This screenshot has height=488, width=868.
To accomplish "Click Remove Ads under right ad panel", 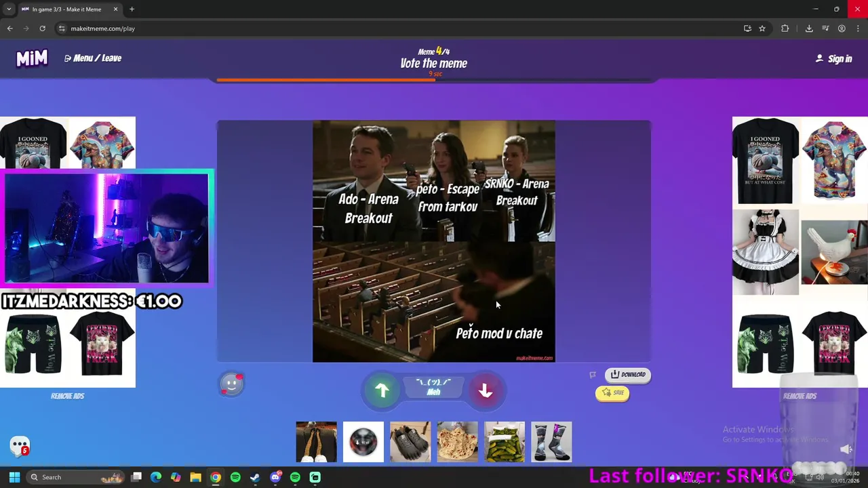I will coord(800,396).
